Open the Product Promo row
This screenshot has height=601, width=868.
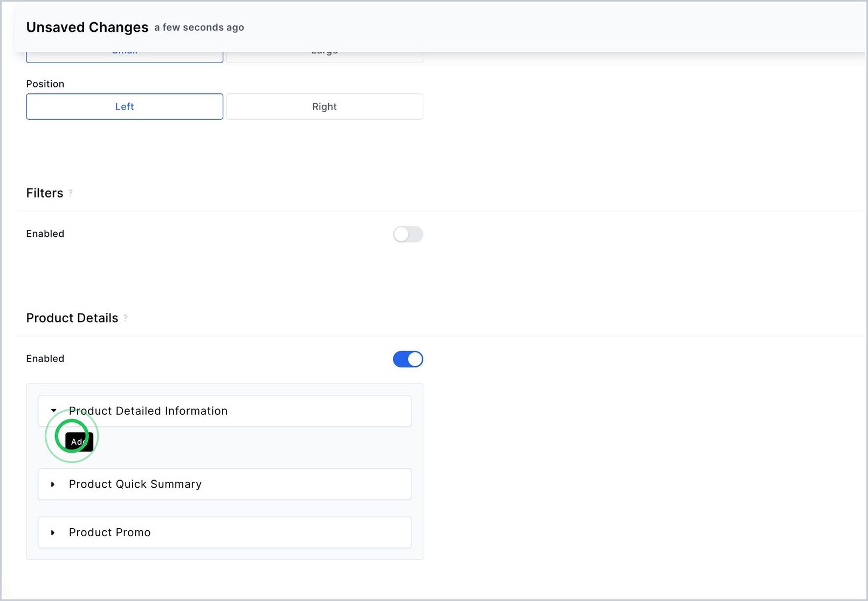(x=224, y=532)
